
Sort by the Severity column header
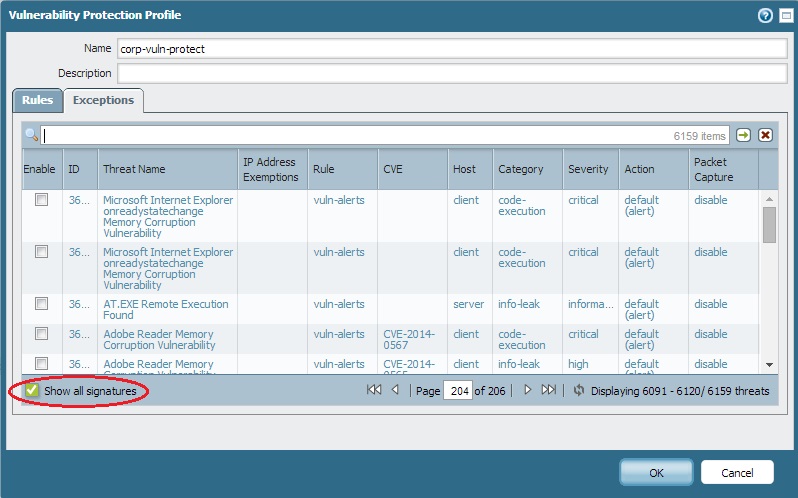(x=588, y=169)
